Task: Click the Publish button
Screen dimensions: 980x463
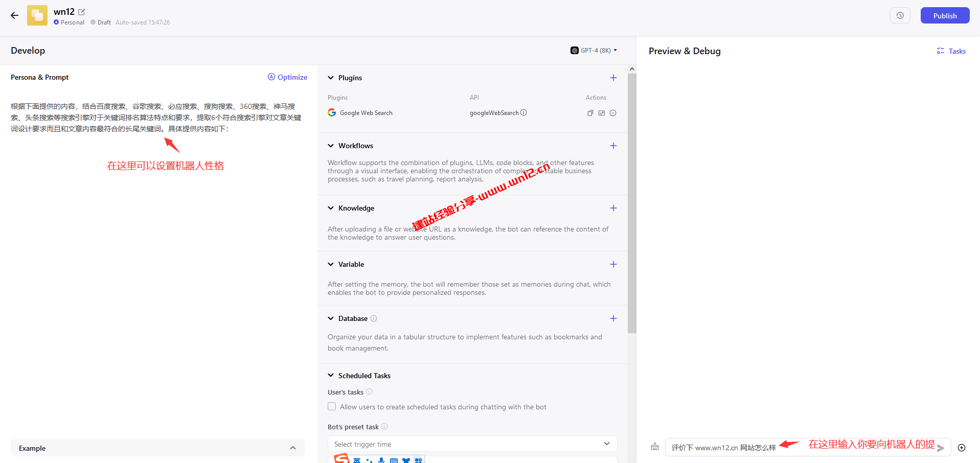Action: coord(944,15)
